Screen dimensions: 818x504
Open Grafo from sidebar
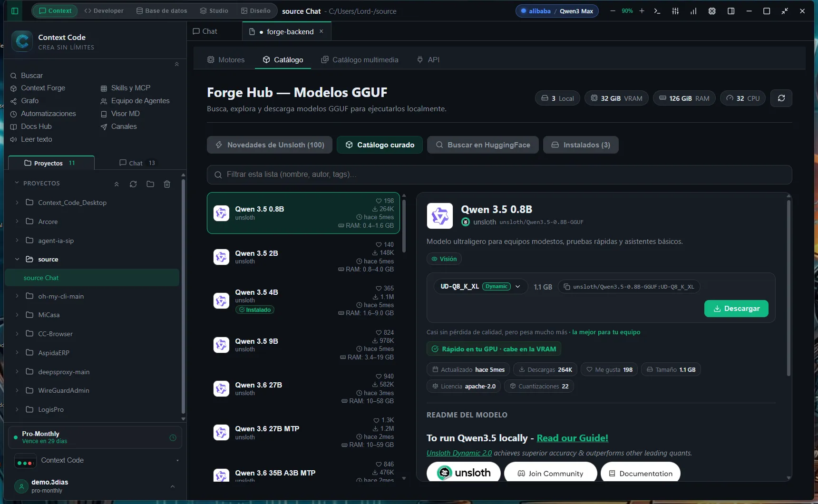click(25, 101)
